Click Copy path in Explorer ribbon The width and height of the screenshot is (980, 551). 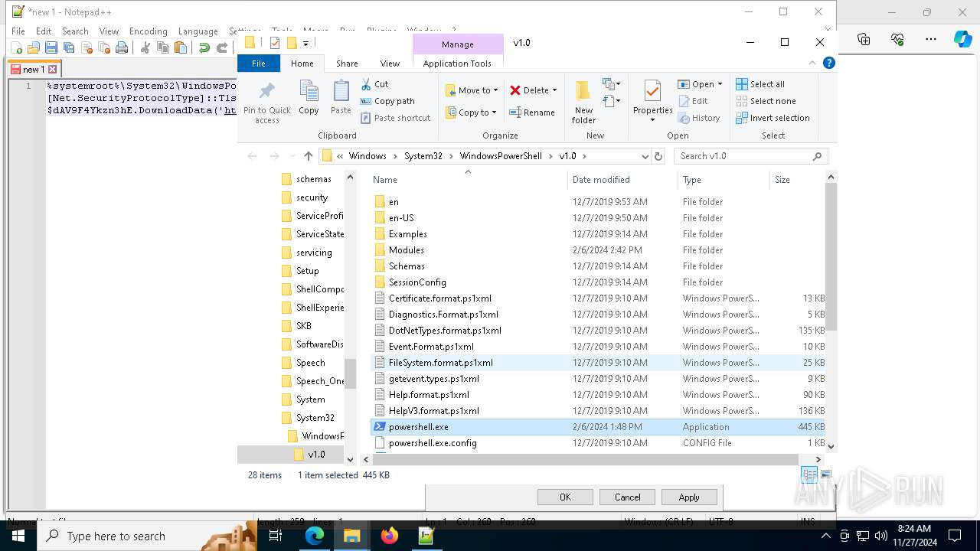pos(387,101)
